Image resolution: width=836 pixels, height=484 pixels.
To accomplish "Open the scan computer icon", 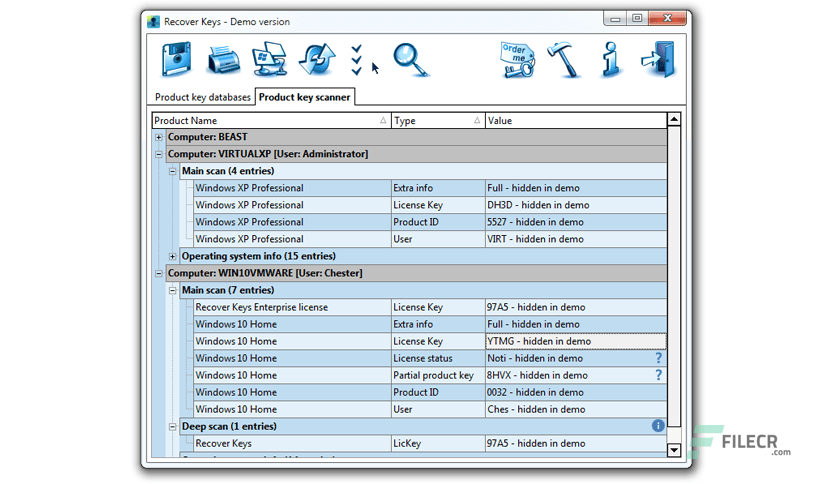I will (270, 59).
